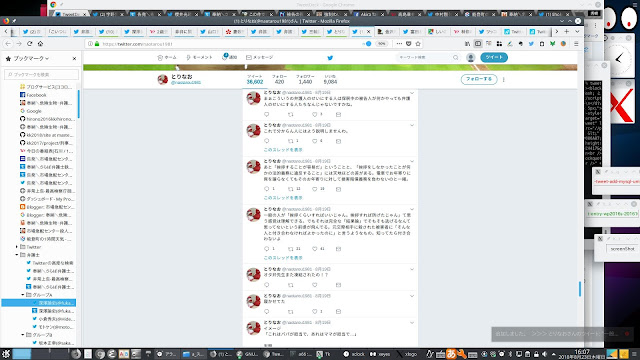
Task: Select the フォロワー 1,440 profile tab
Action: point(305,79)
